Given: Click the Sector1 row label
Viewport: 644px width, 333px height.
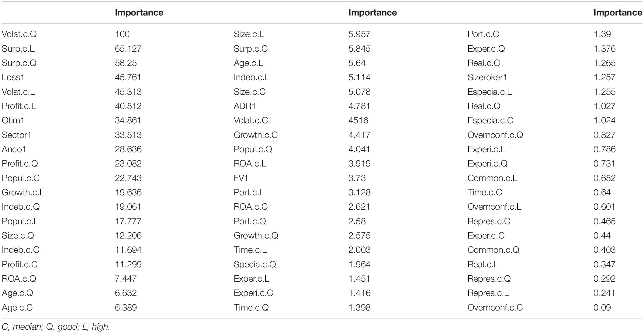Looking at the screenshot, I should (x=16, y=135).
